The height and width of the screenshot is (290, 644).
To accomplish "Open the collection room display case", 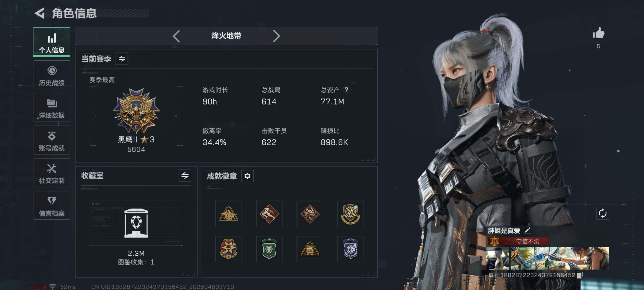I will pyautogui.click(x=136, y=223).
